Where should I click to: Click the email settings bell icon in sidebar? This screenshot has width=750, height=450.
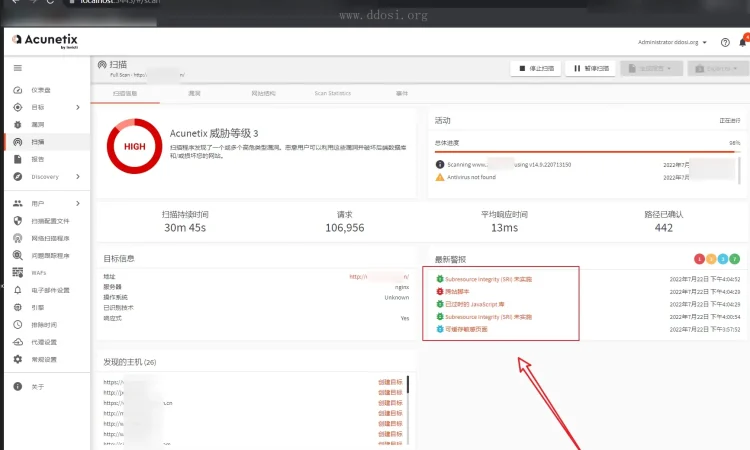click(x=18, y=290)
